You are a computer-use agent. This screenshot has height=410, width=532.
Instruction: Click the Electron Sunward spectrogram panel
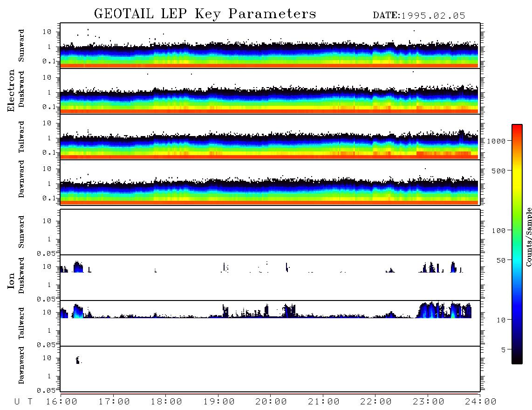click(270, 46)
